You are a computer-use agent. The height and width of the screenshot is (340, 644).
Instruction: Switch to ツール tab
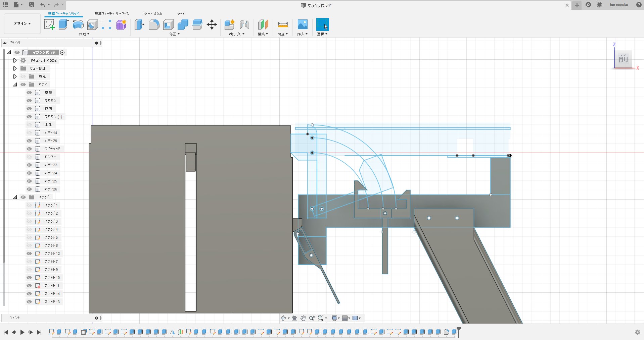pyautogui.click(x=181, y=14)
